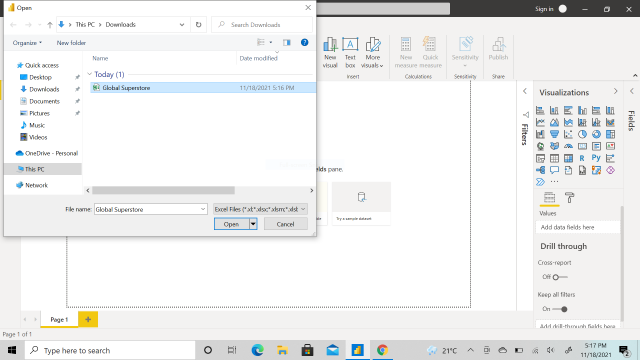Click the Open button
Viewport: 640px width, 360px height.
pyautogui.click(x=231, y=224)
